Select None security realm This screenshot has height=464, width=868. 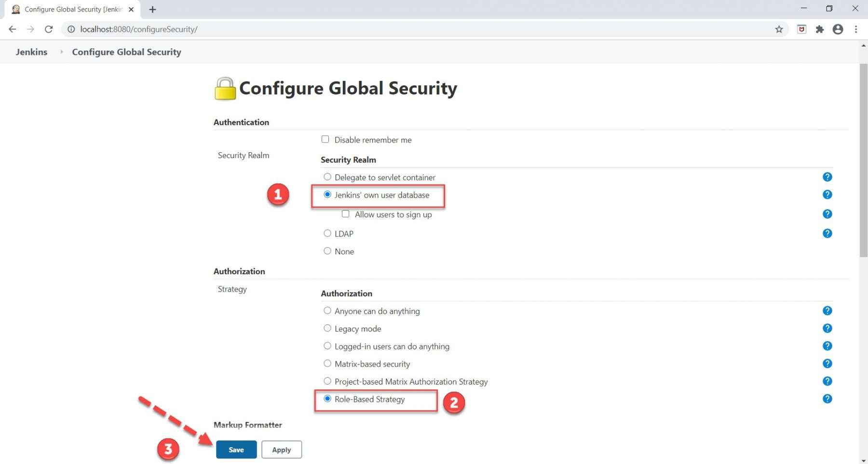[327, 251]
